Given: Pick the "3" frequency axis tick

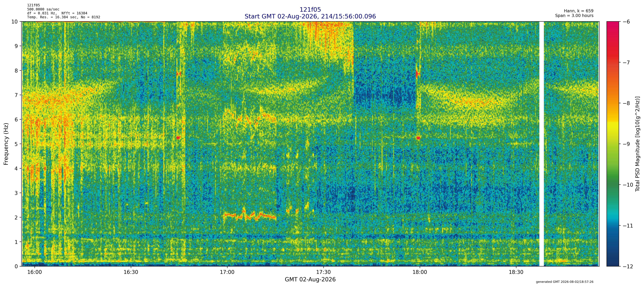Looking at the screenshot, I should (x=16, y=193).
